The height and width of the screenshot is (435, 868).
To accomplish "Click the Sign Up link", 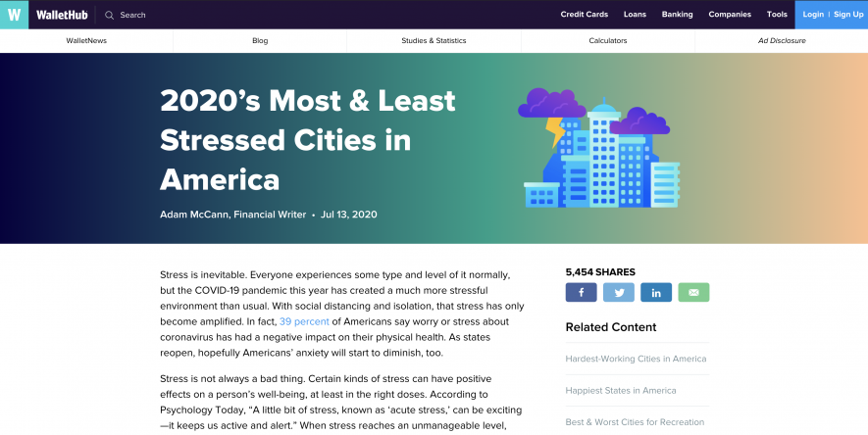I will point(848,15).
